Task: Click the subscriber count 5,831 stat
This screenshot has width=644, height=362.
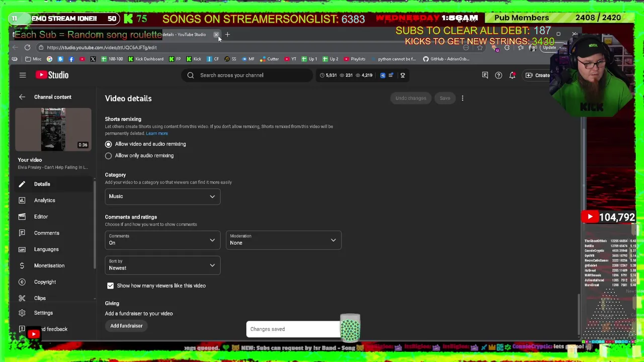Action: pos(328,75)
